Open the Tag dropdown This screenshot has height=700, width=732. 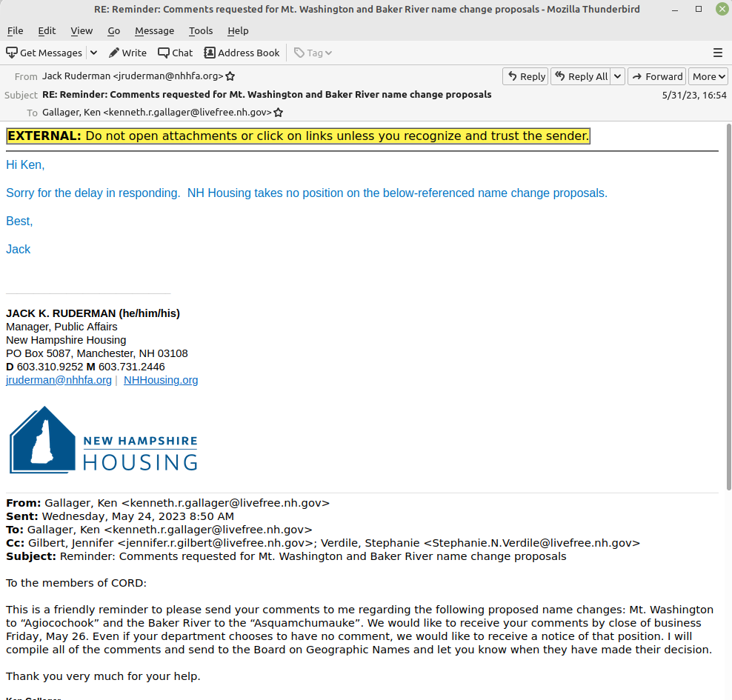[x=313, y=53]
